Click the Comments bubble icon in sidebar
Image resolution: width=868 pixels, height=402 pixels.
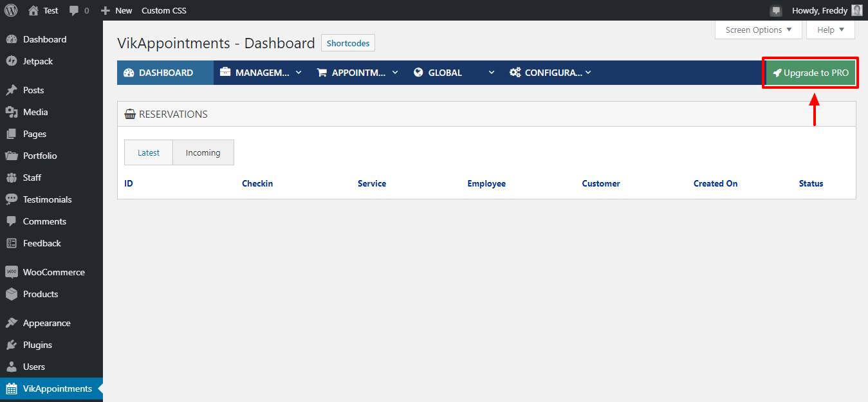coord(12,221)
